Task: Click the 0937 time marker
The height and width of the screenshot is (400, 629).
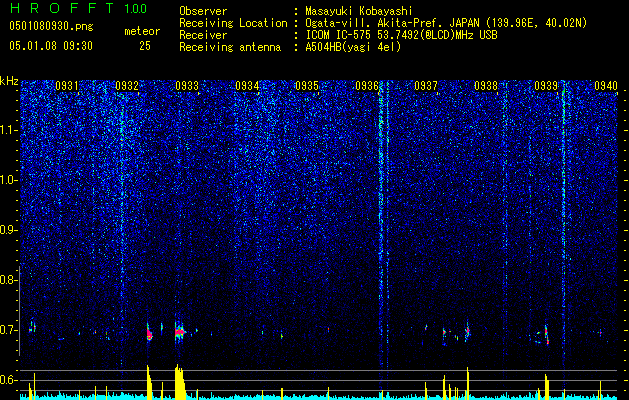Action: (426, 86)
